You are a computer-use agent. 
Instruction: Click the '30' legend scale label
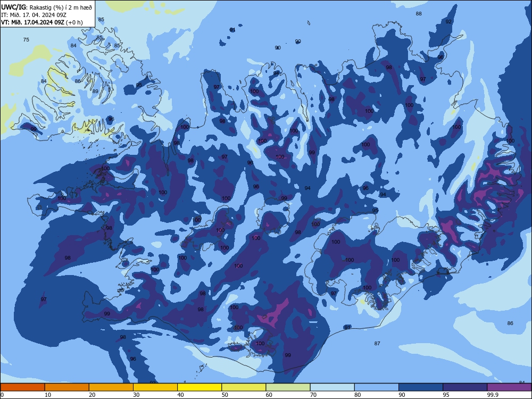pos(136,395)
